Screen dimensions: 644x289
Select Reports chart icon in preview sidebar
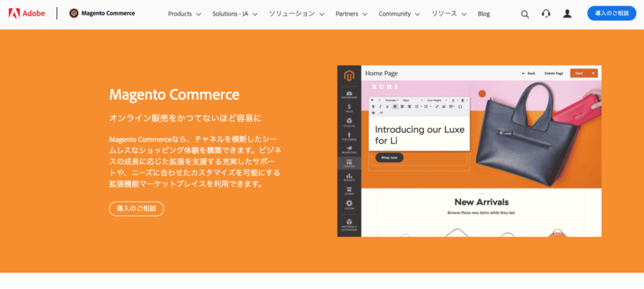[x=349, y=177]
